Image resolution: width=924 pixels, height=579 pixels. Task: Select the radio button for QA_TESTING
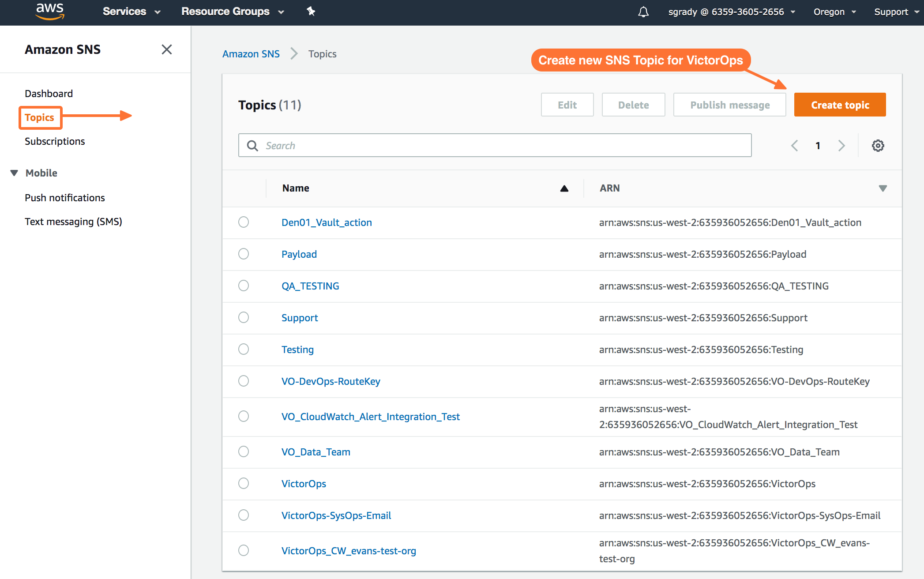(244, 286)
